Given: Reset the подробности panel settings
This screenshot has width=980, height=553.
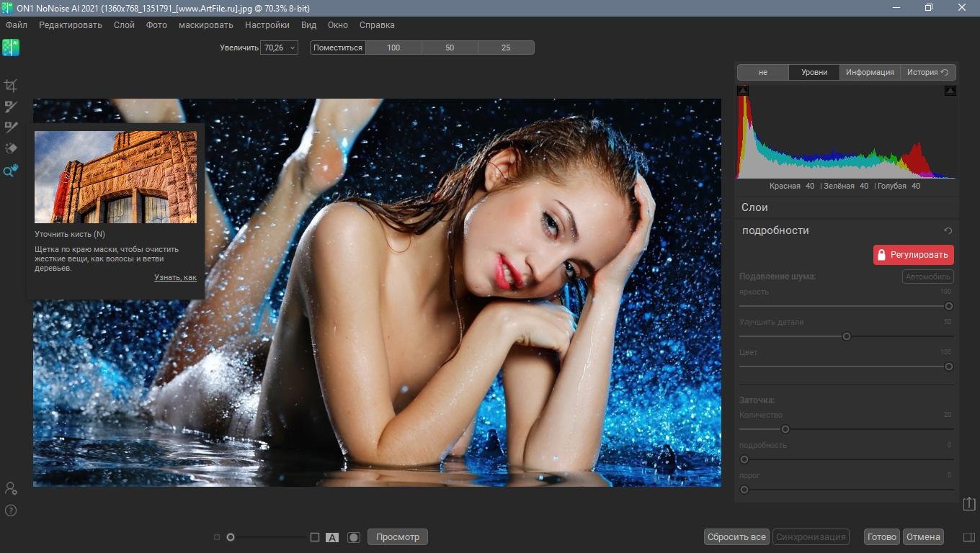Looking at the screenshot, I should (948, 231).
